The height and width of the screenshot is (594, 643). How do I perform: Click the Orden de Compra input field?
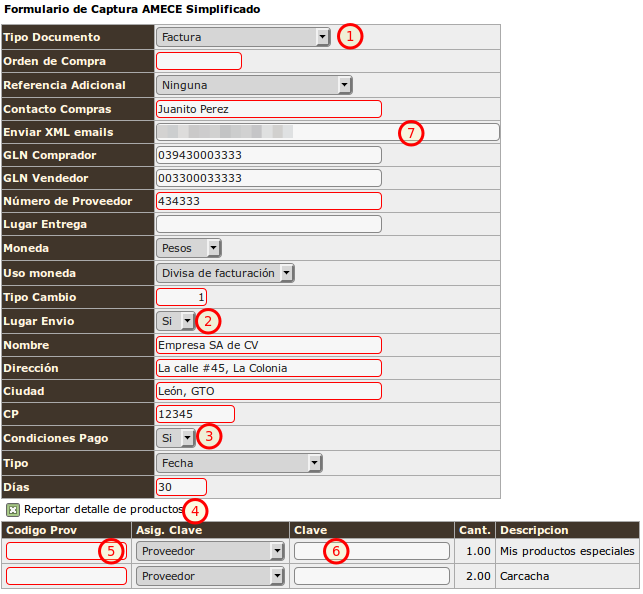tap(199, 61)
